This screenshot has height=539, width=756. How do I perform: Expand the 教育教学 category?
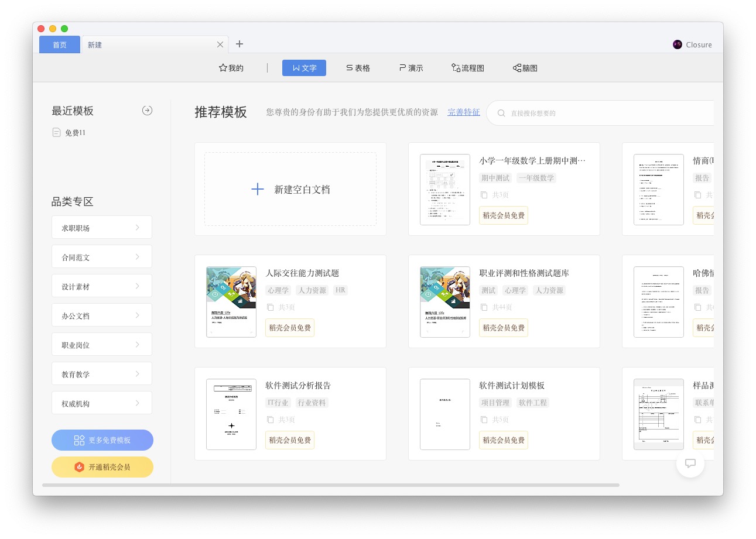(102, 373)
